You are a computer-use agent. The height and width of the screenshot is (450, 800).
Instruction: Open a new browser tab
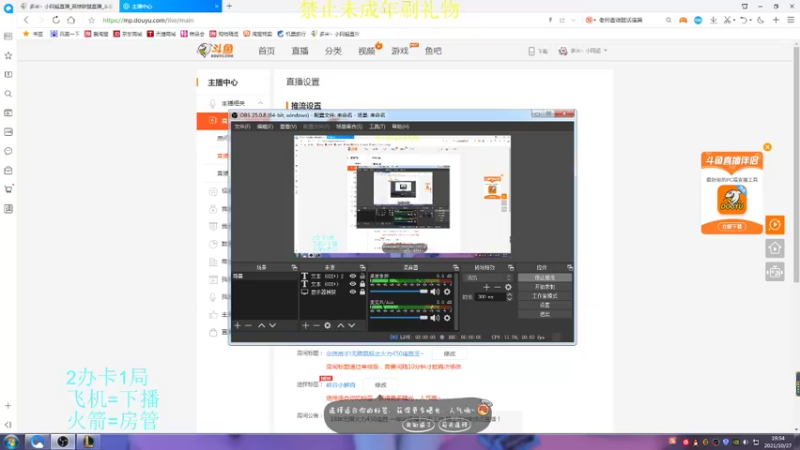point(229,6)
